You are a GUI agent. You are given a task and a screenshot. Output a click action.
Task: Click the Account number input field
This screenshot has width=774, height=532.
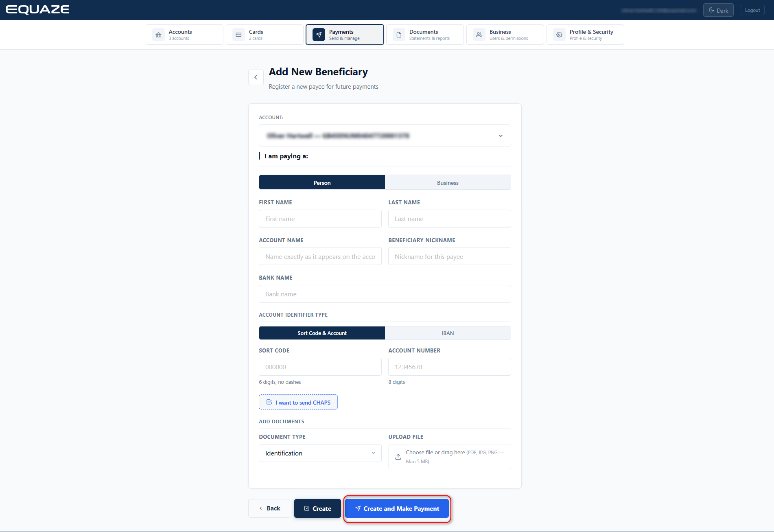450,367
